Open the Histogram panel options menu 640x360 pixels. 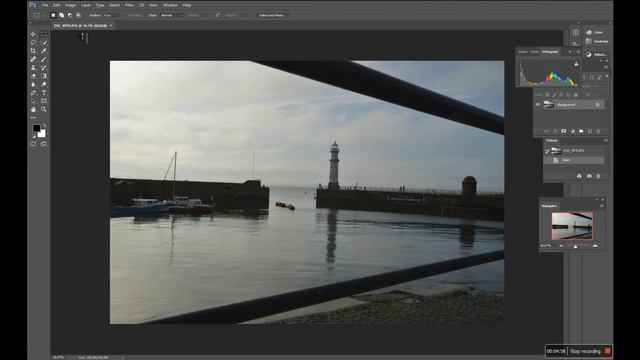[578, 52]
